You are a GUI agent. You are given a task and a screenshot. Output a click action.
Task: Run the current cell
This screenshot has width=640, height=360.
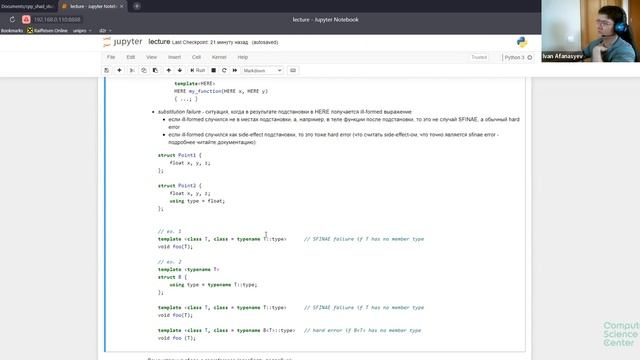[x=198, y=70]
